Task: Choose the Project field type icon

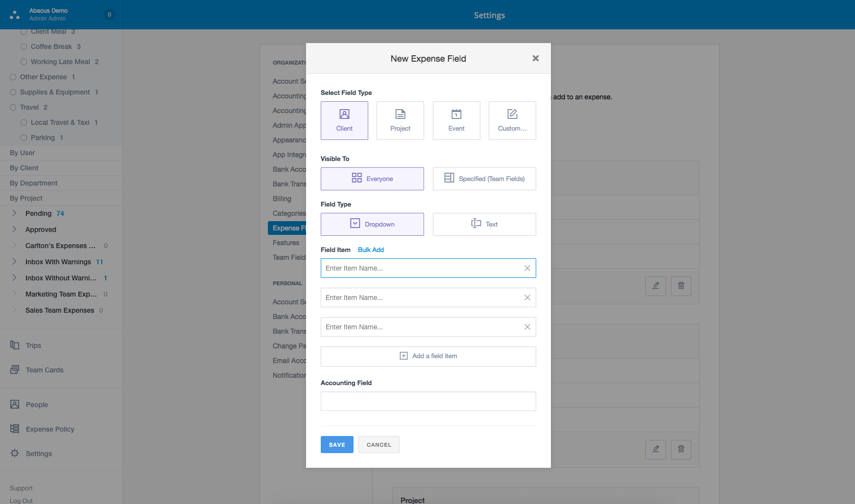Action: 400,115
